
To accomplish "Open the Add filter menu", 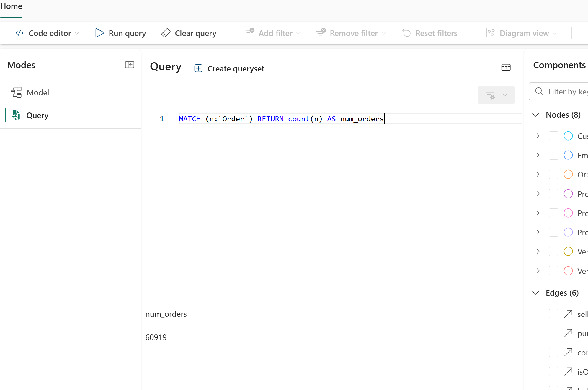I will click(273, 33).
